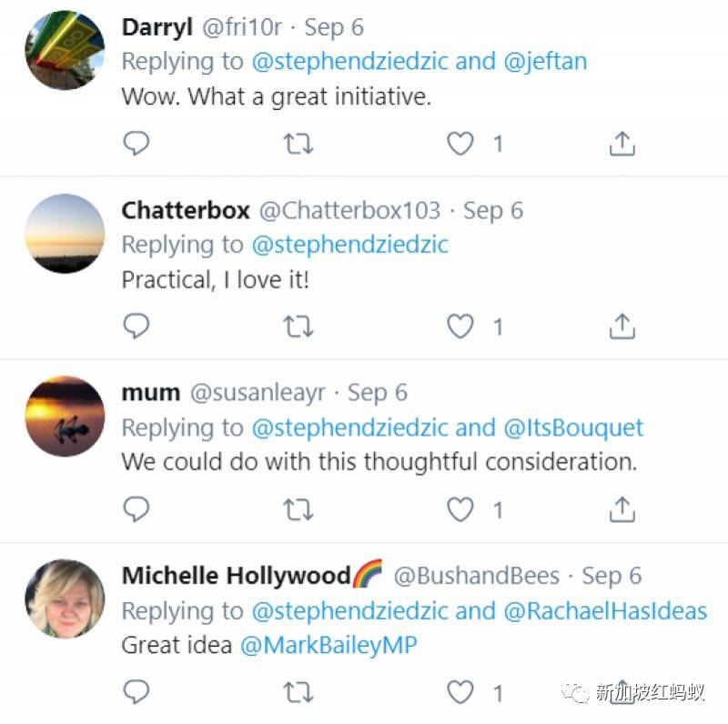Open the @jeftan profile link

[x=545, y=61]
